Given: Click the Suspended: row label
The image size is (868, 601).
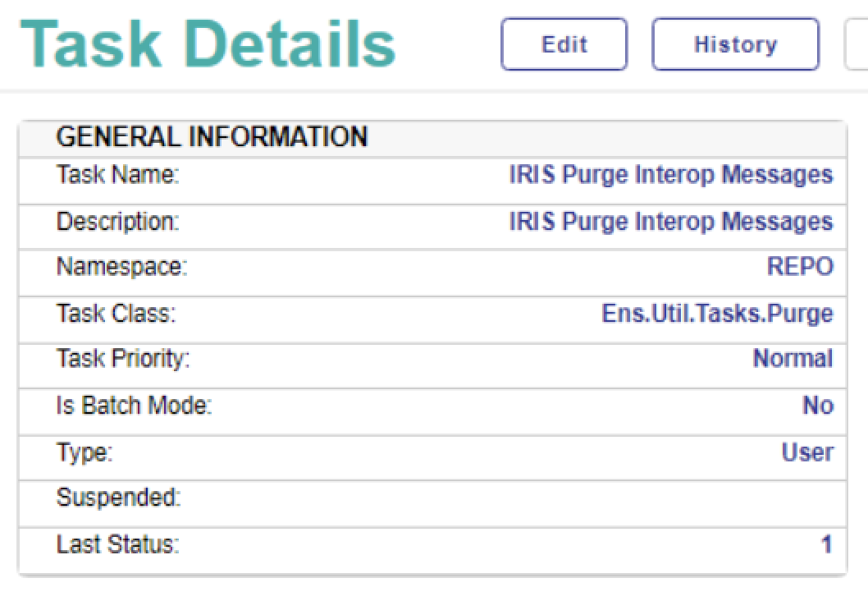Looking at the screenshot, I should pos(118,498).
